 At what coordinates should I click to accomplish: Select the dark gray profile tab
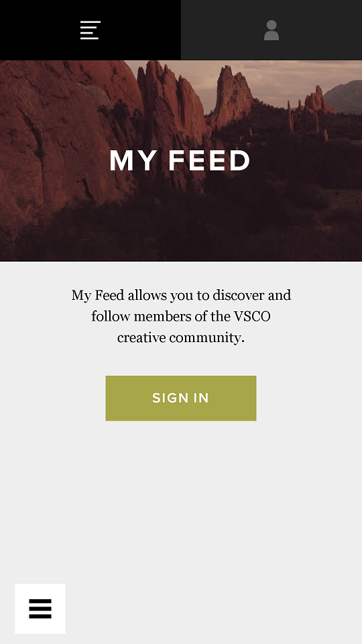271,30
